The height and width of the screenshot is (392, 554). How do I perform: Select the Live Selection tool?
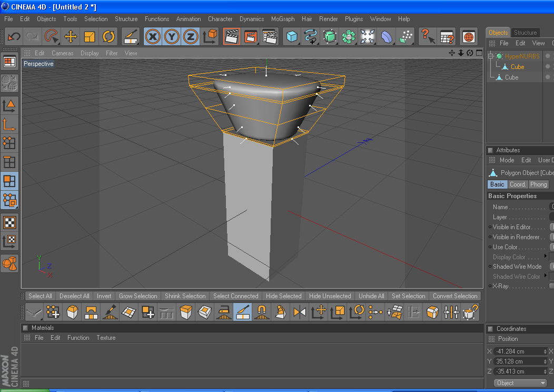52,36
